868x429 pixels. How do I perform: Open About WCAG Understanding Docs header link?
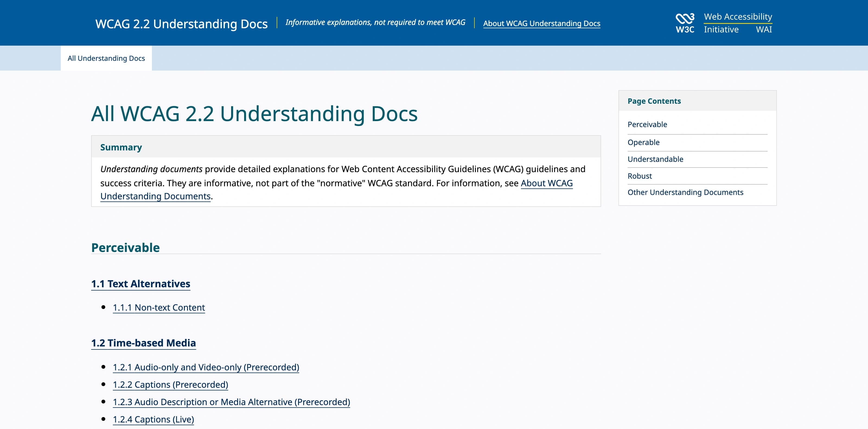click(x=541, y=23)
